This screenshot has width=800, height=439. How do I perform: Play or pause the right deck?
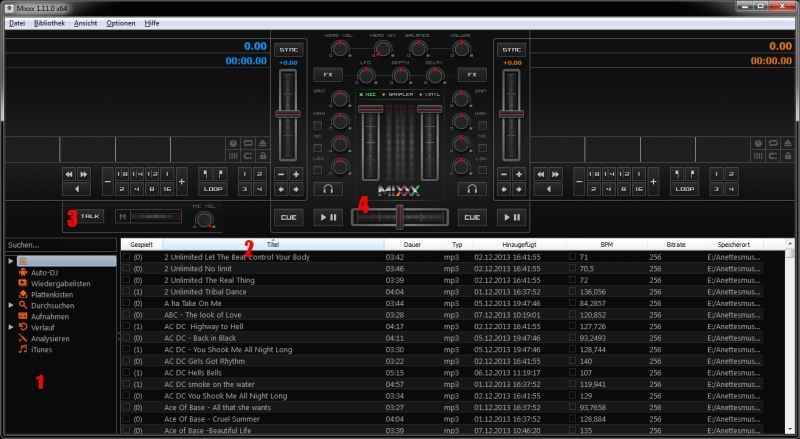coord(511,217)
